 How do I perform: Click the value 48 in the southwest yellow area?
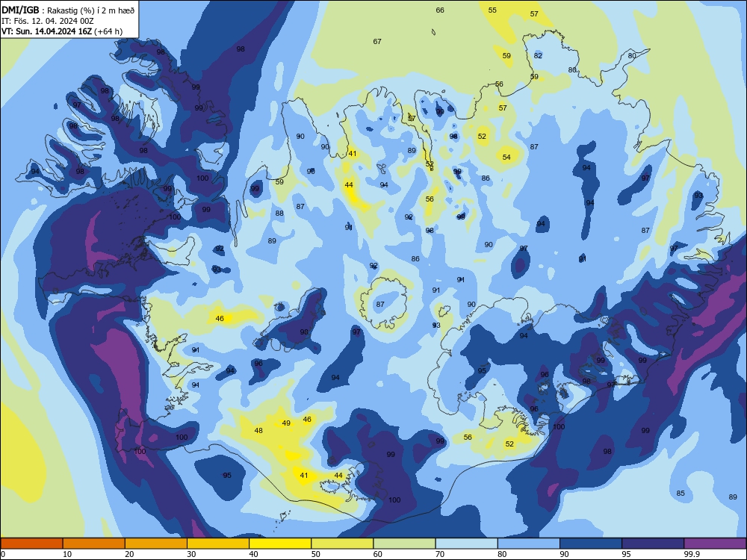click(x=258, y=431)
